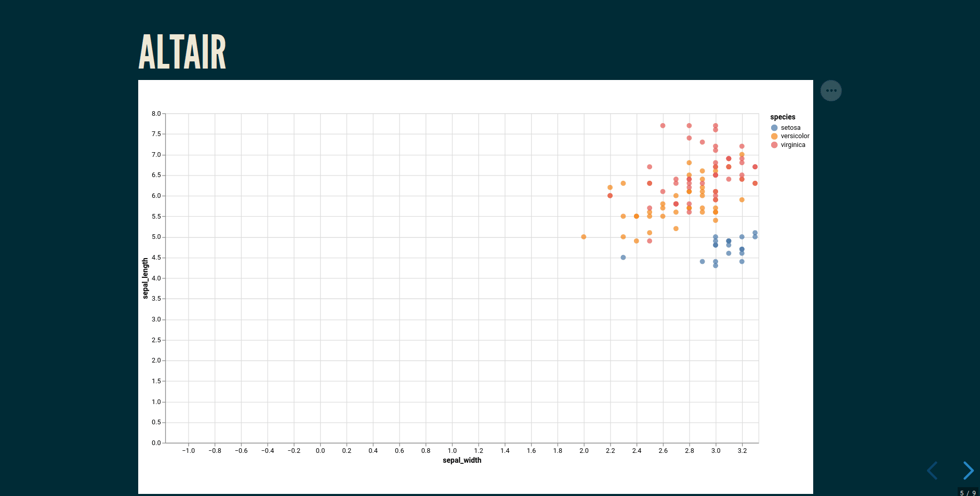This screenshot has width=980, height=496.
Task: Open the chart actions menu (three dots)
Action: [x=831, y=91]
